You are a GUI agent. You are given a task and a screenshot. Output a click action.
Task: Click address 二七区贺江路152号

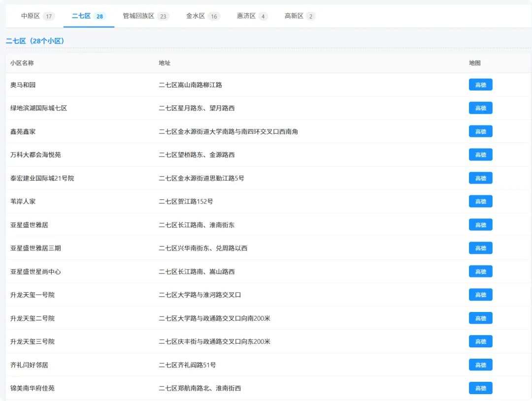click(186, 201)
